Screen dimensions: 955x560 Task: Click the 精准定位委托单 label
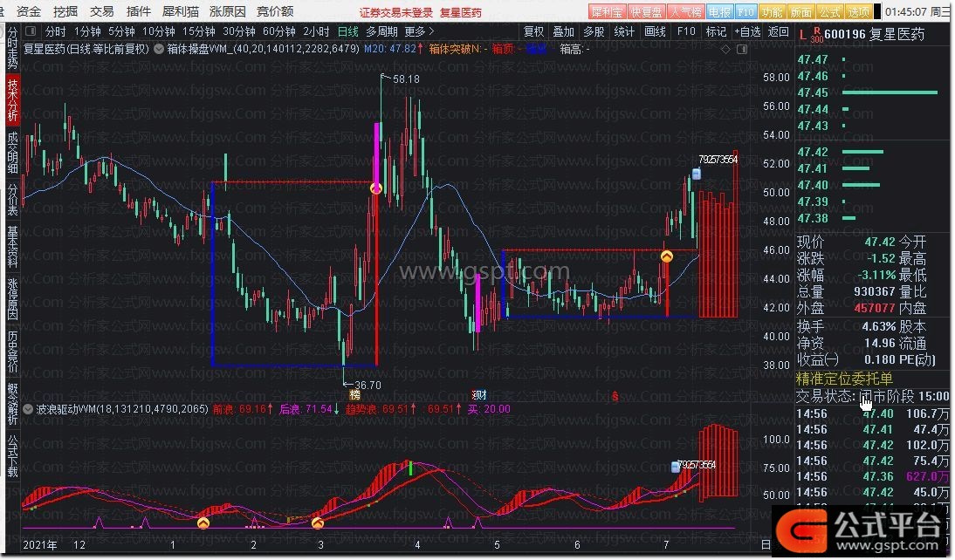coord(844,379)
